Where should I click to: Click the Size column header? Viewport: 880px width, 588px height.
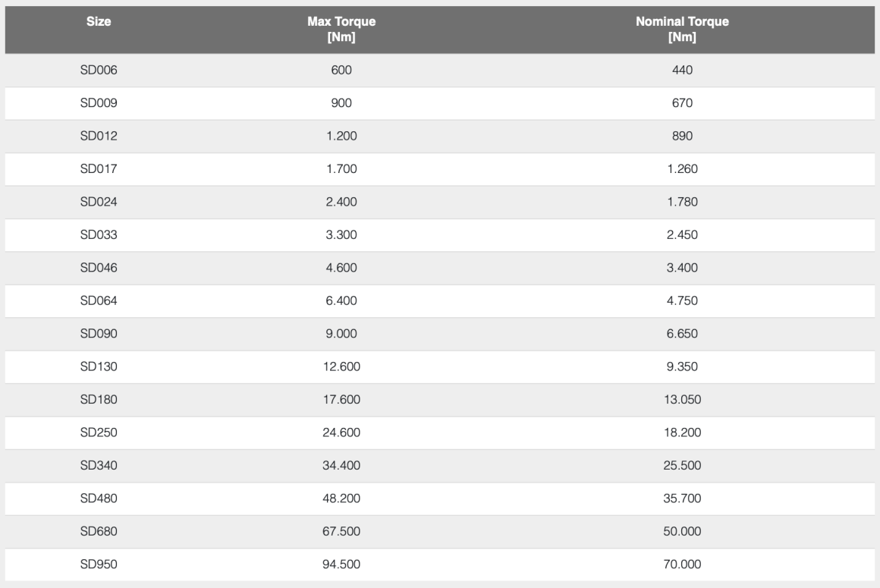coord(99,22)
